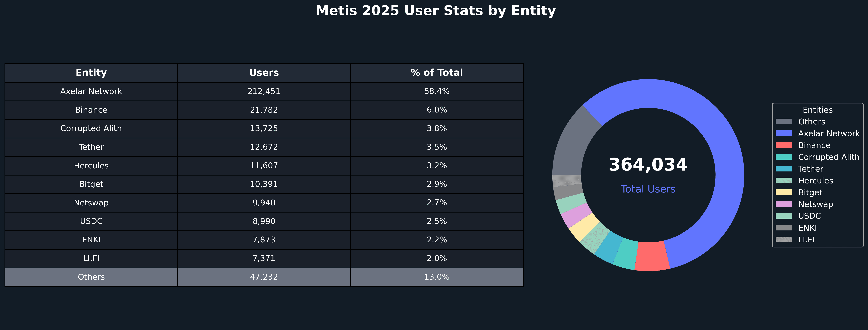The image size is (868, 330).
Task: Click the Users column header
Action: tap(264, 73)
